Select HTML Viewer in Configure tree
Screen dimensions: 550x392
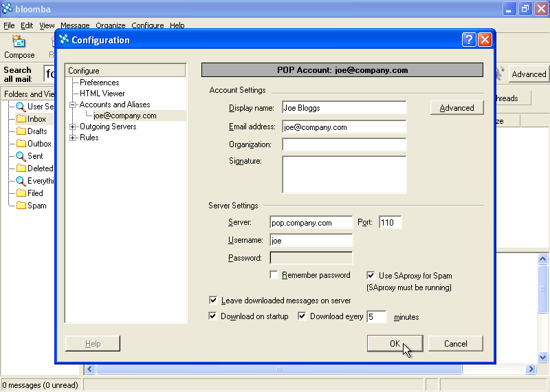pyautogui.click(x=102, y=94)
